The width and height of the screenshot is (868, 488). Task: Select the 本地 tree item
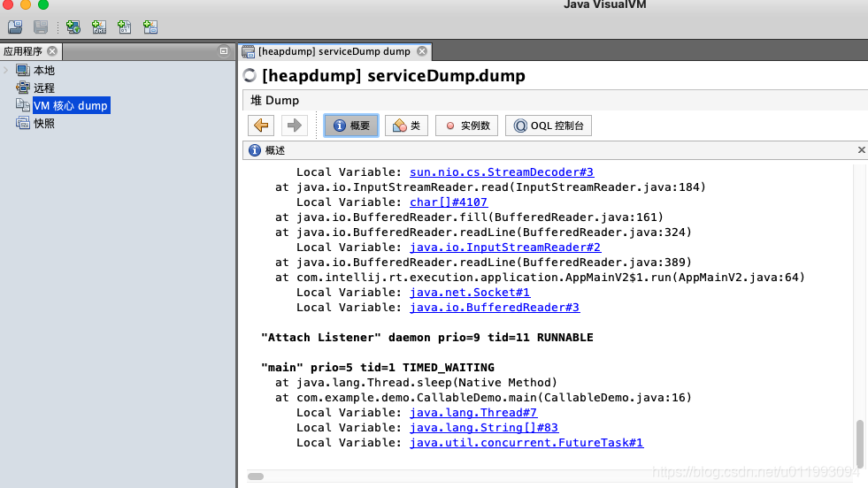[44, 70]
